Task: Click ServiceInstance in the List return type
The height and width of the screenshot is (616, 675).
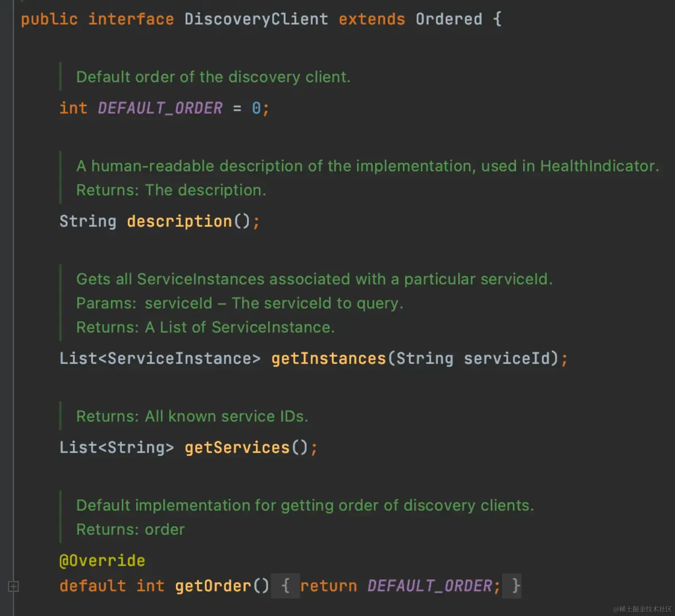Action: click(179, 359)
